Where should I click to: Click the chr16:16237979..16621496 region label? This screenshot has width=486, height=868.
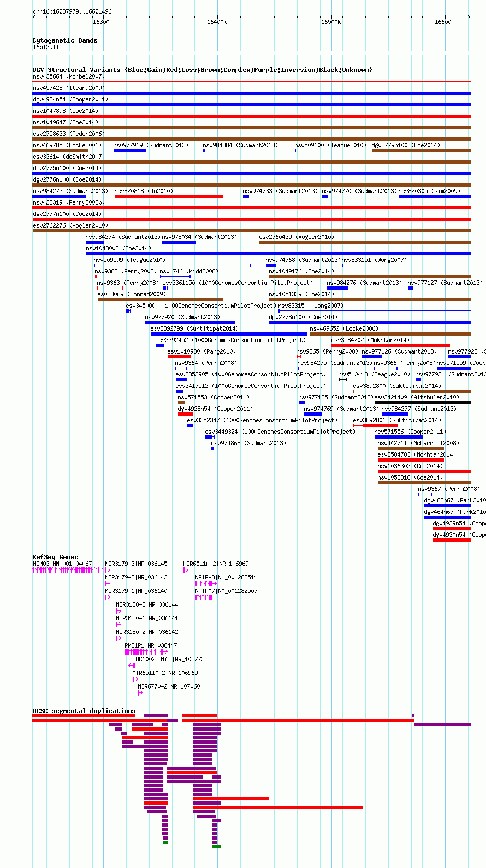point(73,11)
